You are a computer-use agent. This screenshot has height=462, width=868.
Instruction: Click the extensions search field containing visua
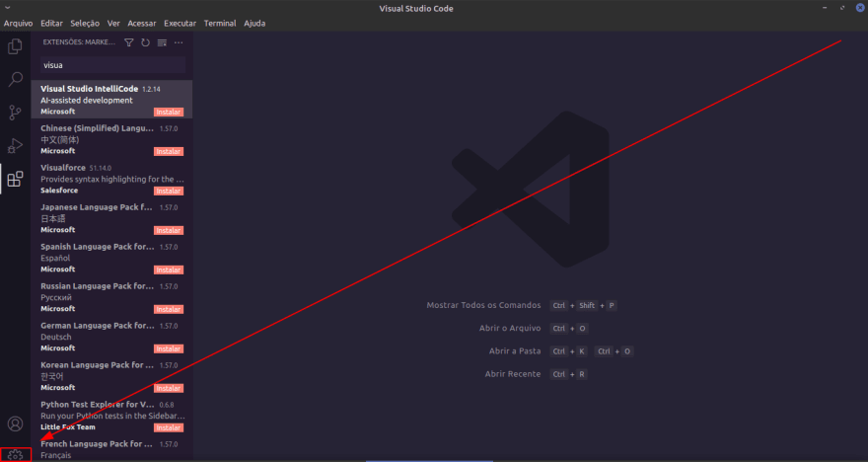click(112, 65)
